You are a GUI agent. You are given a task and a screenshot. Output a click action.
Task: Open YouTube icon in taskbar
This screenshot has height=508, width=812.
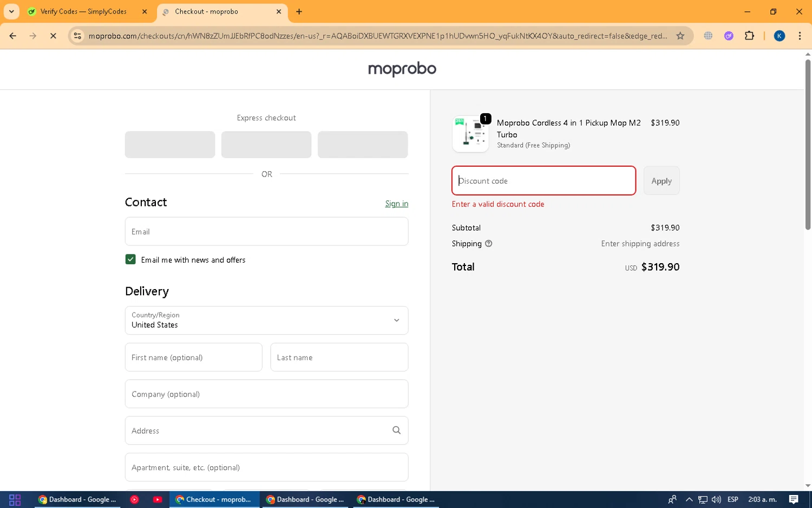[x=158, y=499]
